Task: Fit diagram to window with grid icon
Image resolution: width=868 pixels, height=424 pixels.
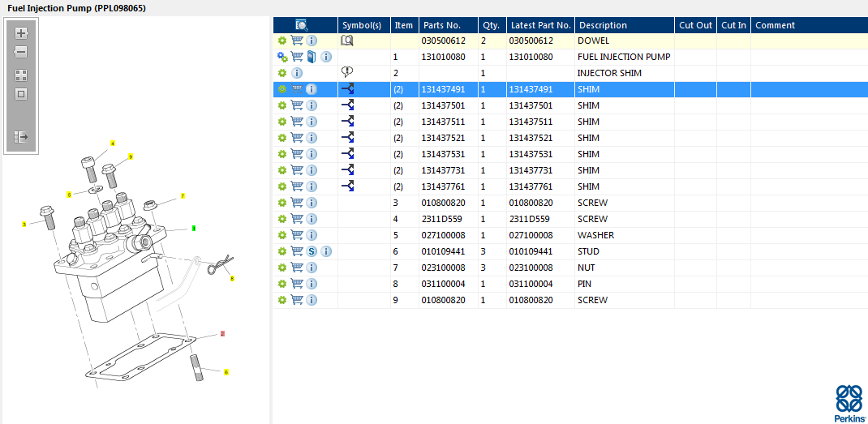Action: 21,75
